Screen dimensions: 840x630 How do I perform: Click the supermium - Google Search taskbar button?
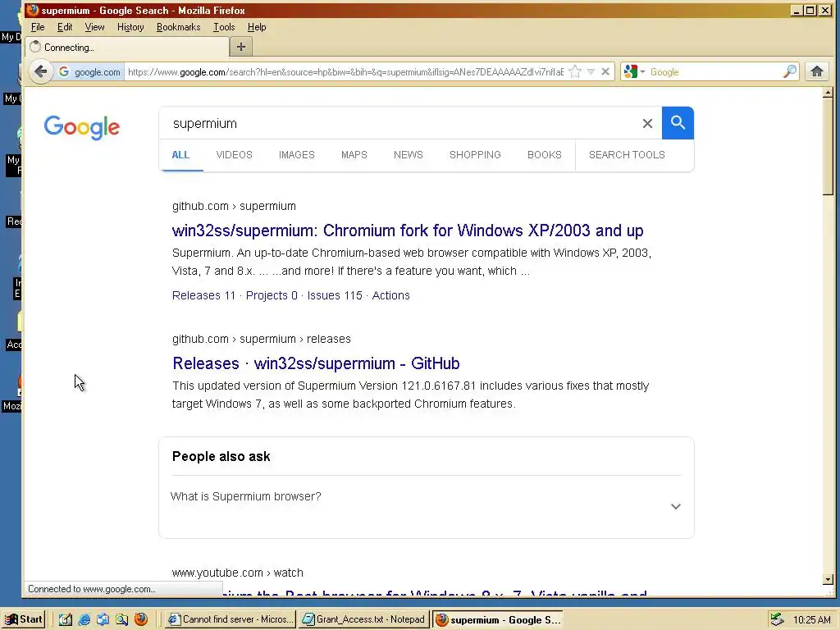(x=497, y=619)
